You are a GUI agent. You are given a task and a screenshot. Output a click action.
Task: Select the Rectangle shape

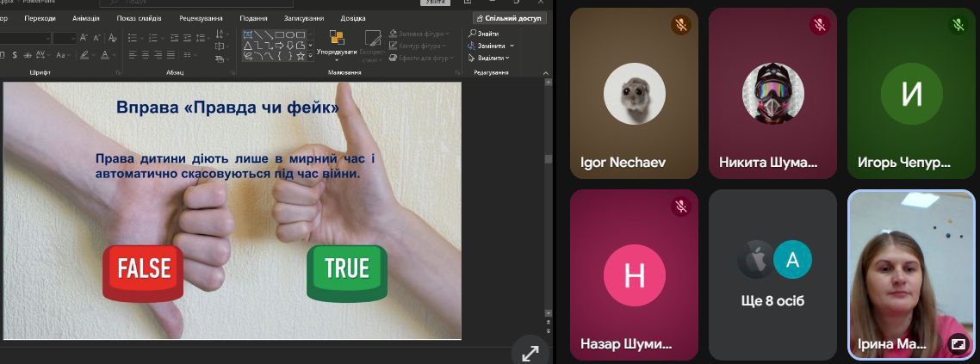pos(280,34)
